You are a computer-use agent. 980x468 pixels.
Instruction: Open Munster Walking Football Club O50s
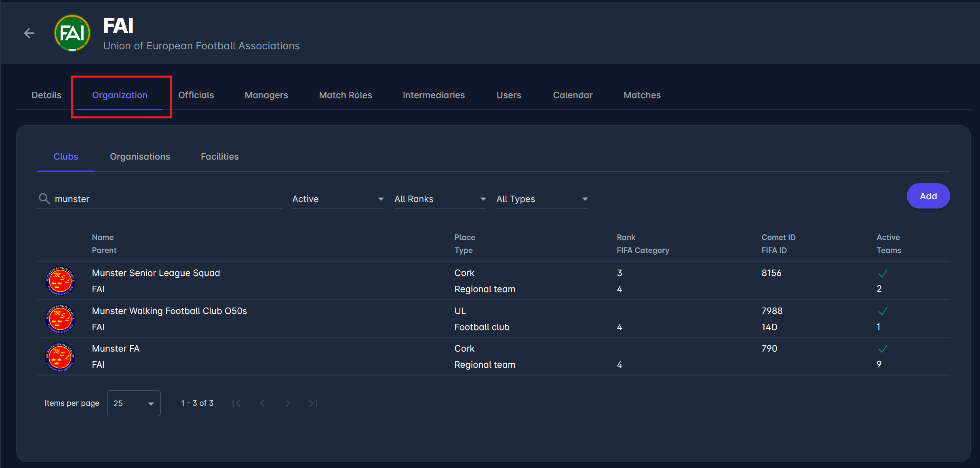pyautogui.click(x=169, y=311)
